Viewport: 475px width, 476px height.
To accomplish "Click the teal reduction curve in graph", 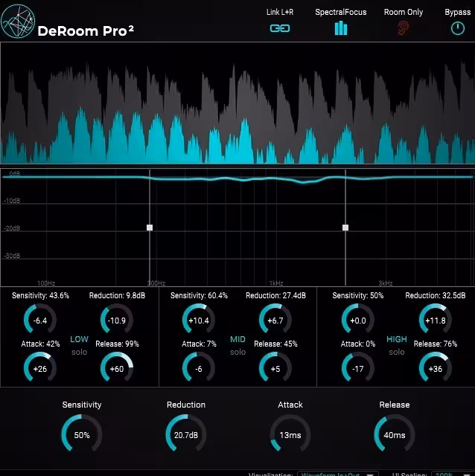I will [x=238, y=178].
